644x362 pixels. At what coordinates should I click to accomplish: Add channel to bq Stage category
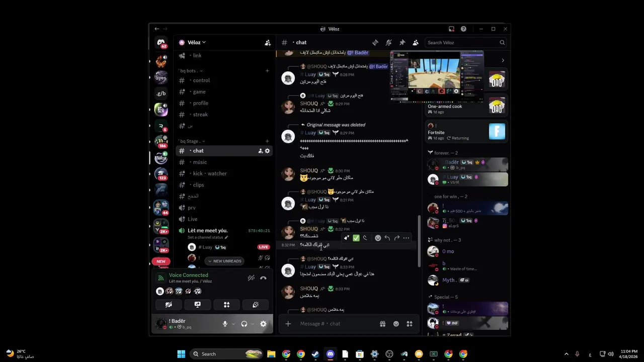click(x=267, y=141)
